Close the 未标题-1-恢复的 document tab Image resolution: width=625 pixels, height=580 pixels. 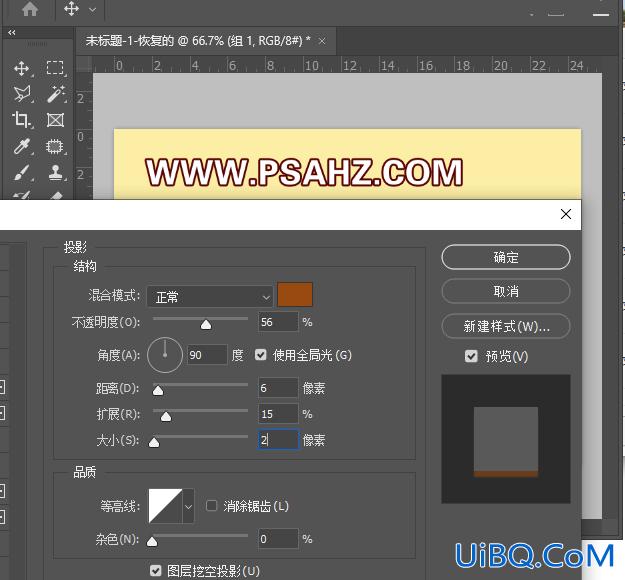(x=322, y=41)
